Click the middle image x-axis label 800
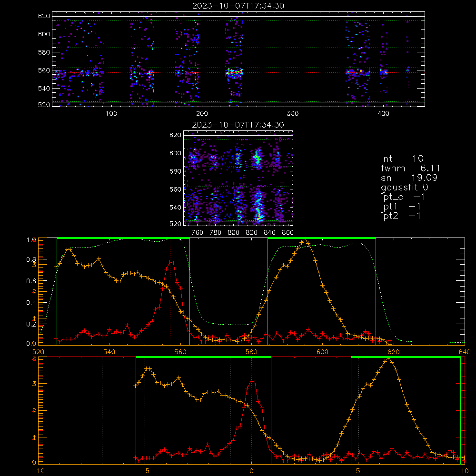 tap(233, 233)
